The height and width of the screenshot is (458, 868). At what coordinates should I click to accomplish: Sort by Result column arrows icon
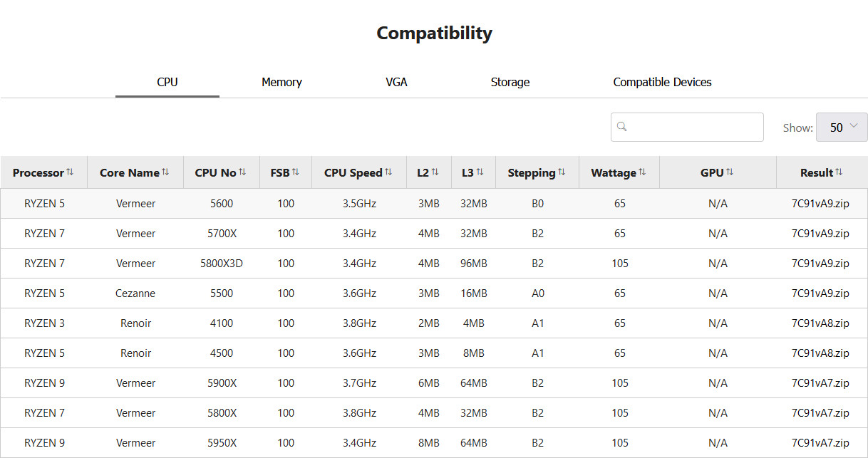point(839,172)
